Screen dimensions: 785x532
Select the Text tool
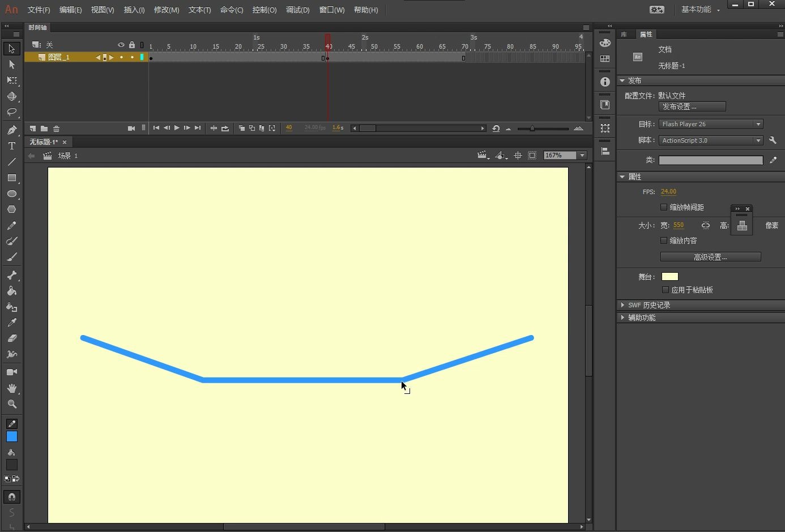[11, 145]
